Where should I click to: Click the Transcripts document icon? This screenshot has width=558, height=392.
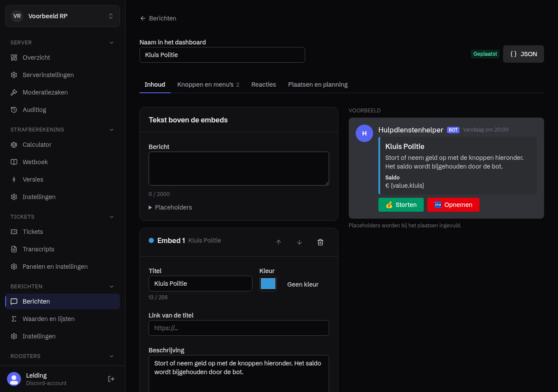pos(14,249)
